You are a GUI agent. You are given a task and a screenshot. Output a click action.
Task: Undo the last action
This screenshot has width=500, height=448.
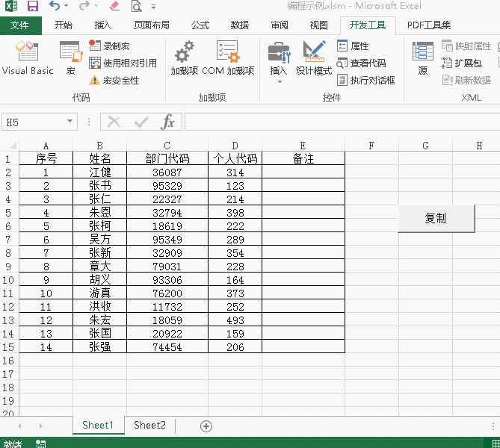pos(55,6)
